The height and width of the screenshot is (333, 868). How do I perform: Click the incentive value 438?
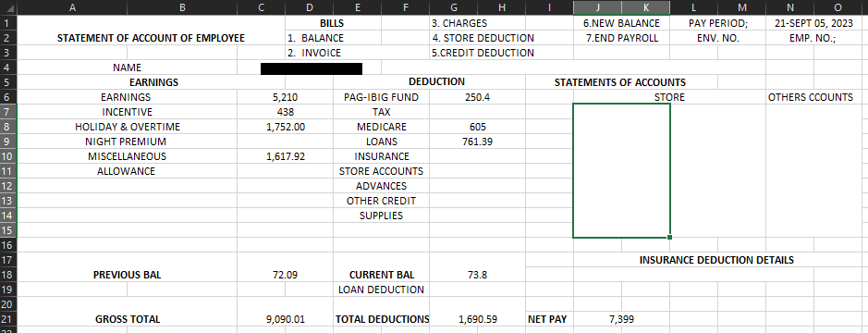pyautogui.click(x=285, y=111)
